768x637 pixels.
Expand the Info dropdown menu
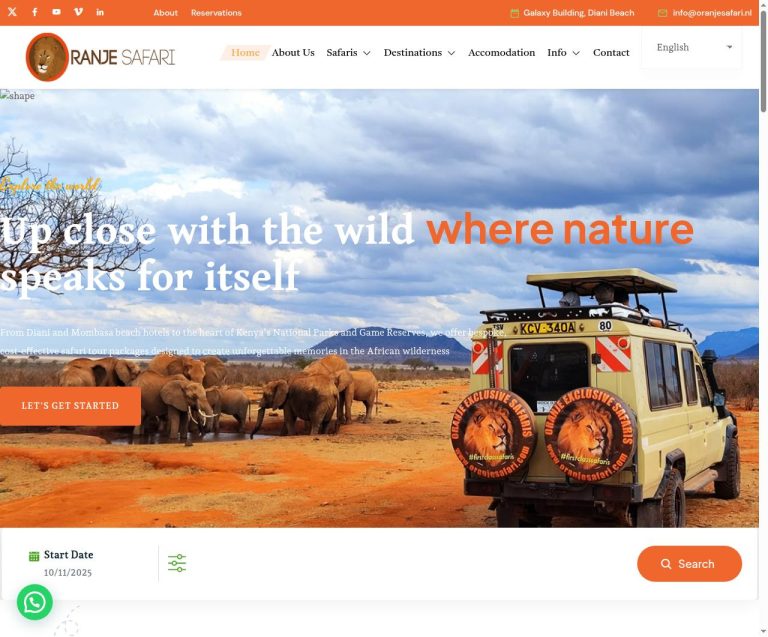563,52
